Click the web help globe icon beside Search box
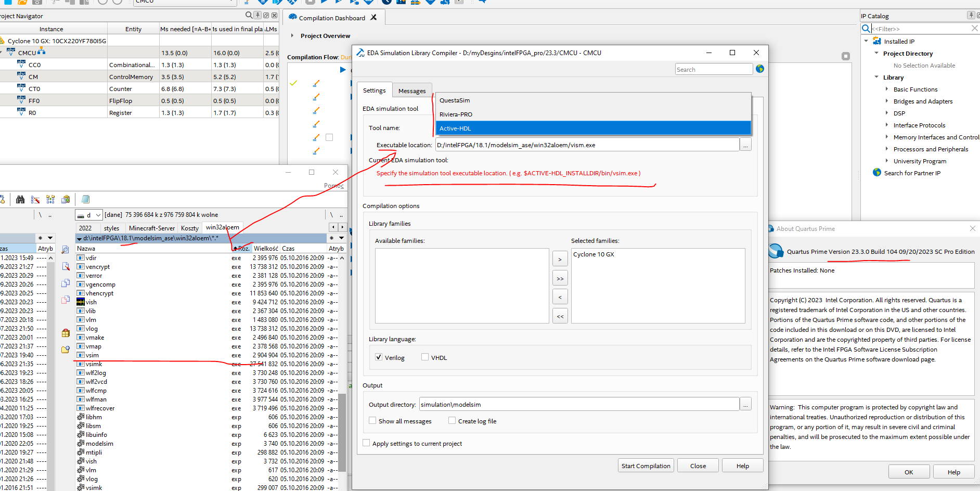This screenshot has height=491, width=980. [x=760, y=69]
